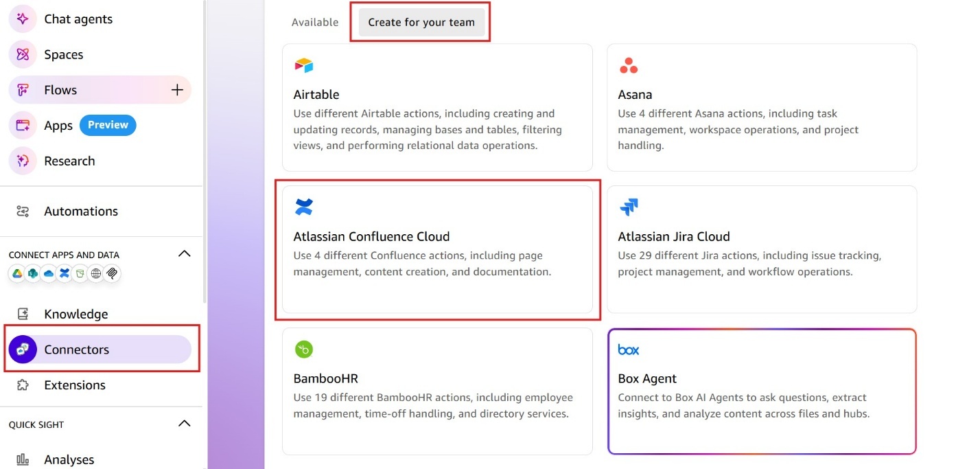Click the Airtable logo

click(304, 65)
